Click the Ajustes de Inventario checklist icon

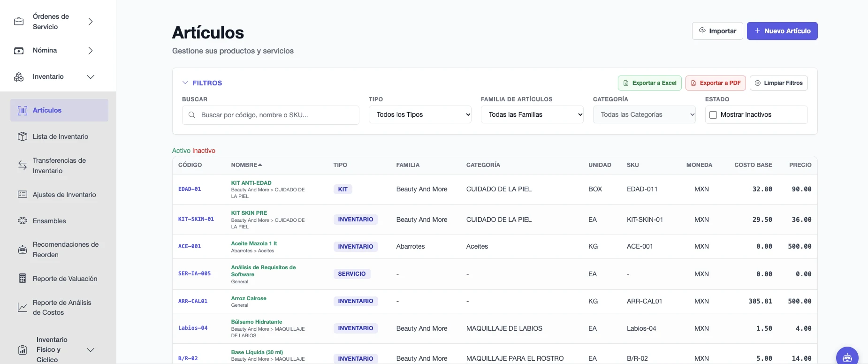(x=23, y=195)
